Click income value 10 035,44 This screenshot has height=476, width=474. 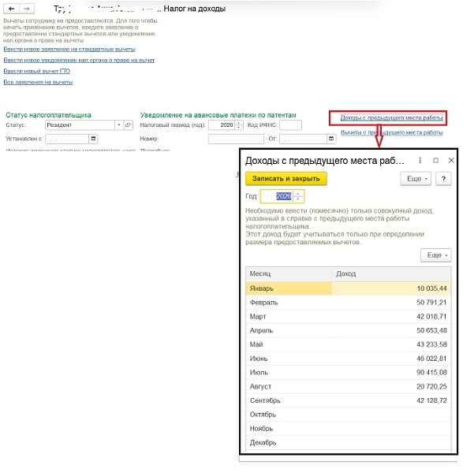tap(431, 288)
